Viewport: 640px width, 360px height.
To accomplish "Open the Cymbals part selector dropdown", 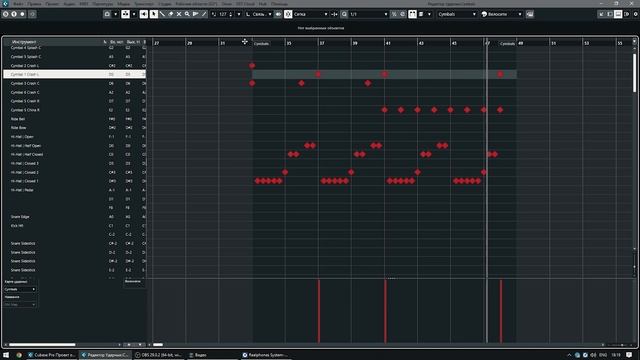I will click(x=457, y=14).
